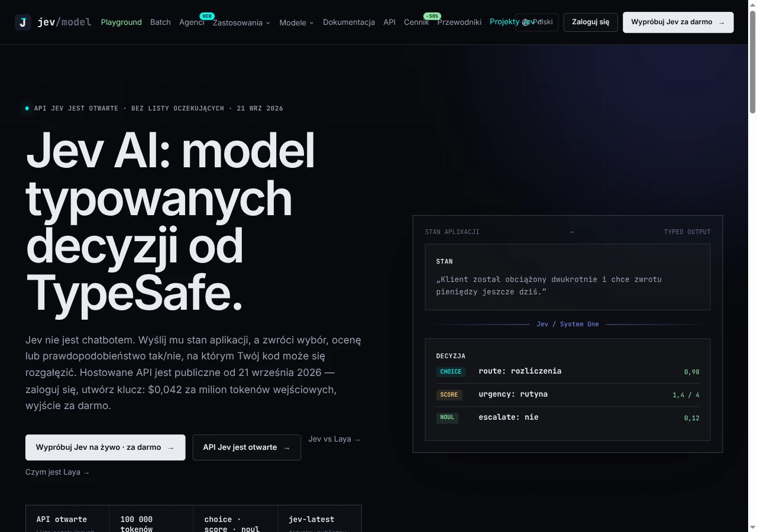Click the NEW badge on Agenci
Viewport: 757px width, 532px height.
[x=207, y=16]
